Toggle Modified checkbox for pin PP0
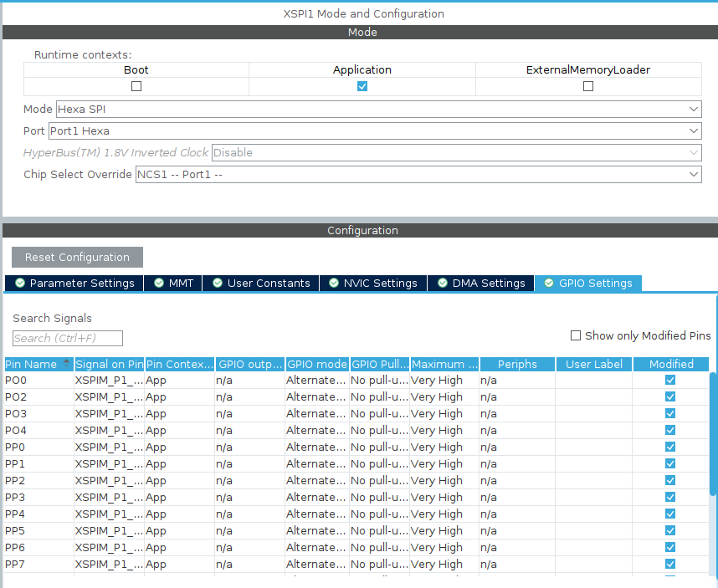This screenshot has width=718, height=588. (x=670, y=447)
